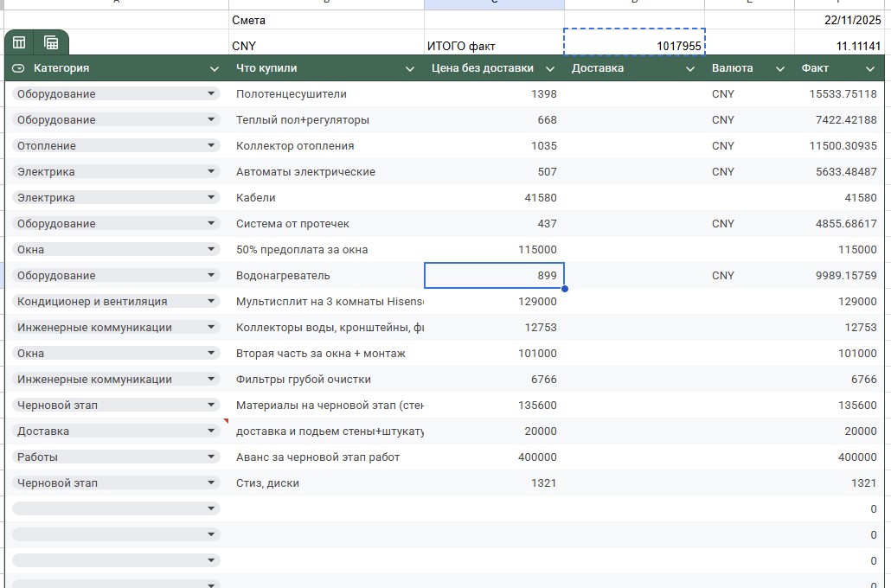Open the Категория column header chevron
Screen dimensions: 891x588
[215, 68]
